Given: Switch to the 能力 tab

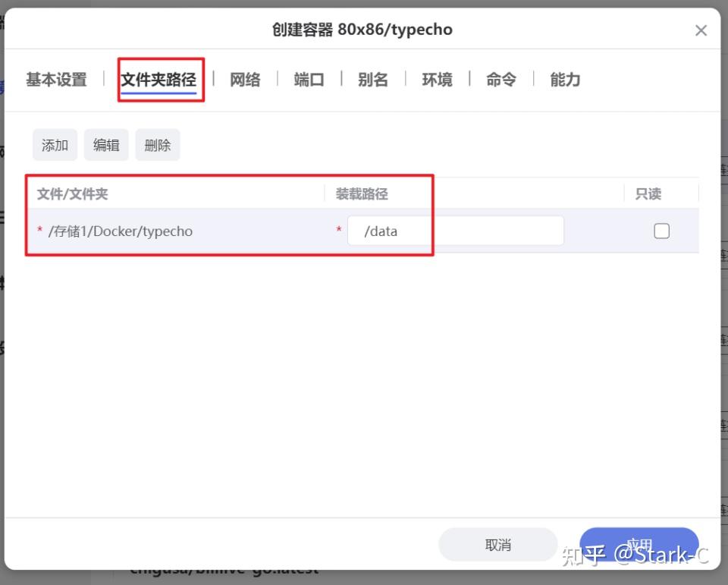Looking at the screenshot, I should tap(564, 78).
